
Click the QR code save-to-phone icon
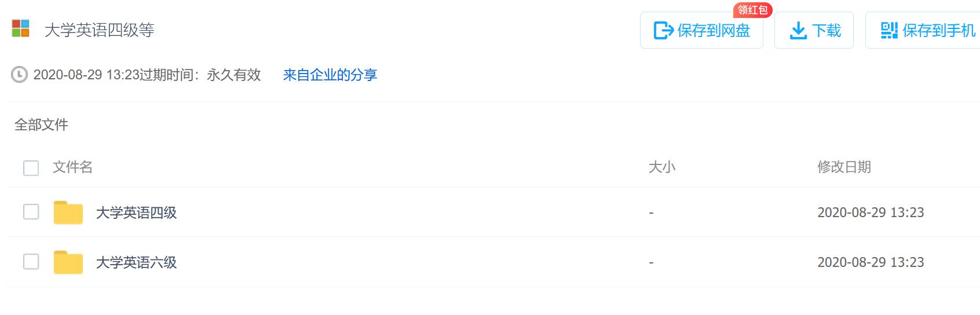coord(889,30)
